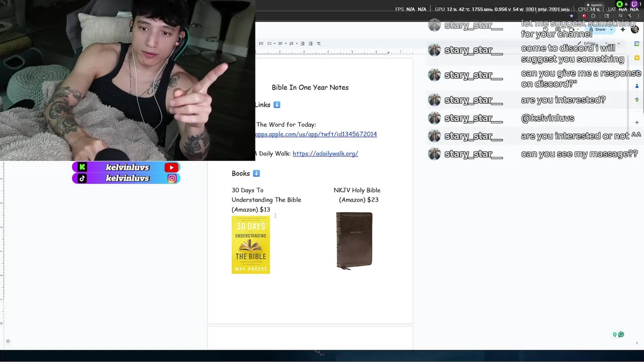Insert a checklist from the toolbar
The height and width of the screenshot is (362, 644).
tap(269, 43)
